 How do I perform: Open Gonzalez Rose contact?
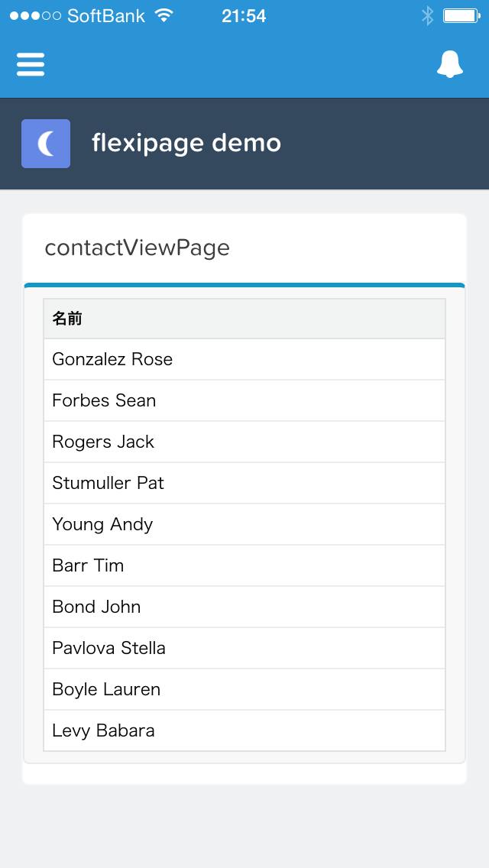tap(112, 359)
